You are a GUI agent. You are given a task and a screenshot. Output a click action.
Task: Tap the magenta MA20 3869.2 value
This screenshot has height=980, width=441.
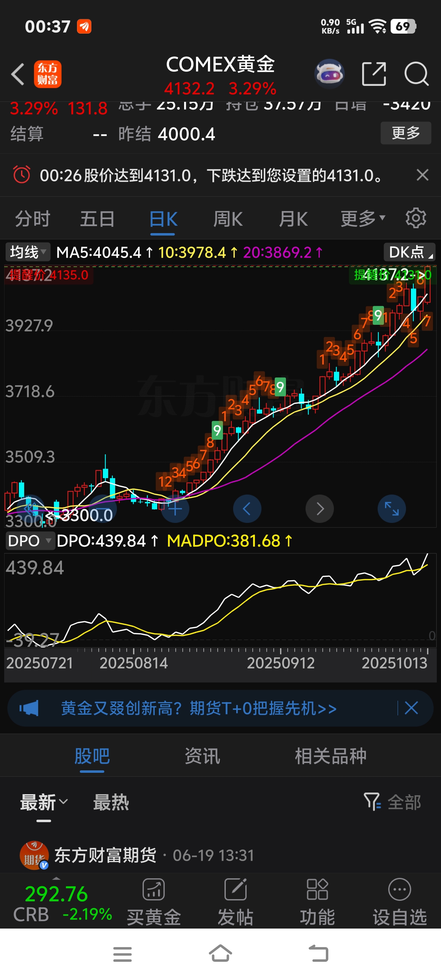pyautogui.click(x=283, y=252)
